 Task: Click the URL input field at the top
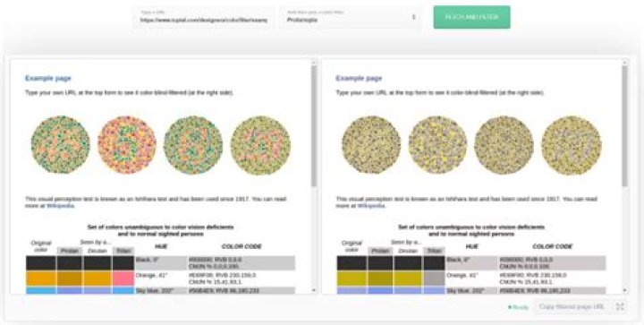pyautogui.click(x=204, y=17)
